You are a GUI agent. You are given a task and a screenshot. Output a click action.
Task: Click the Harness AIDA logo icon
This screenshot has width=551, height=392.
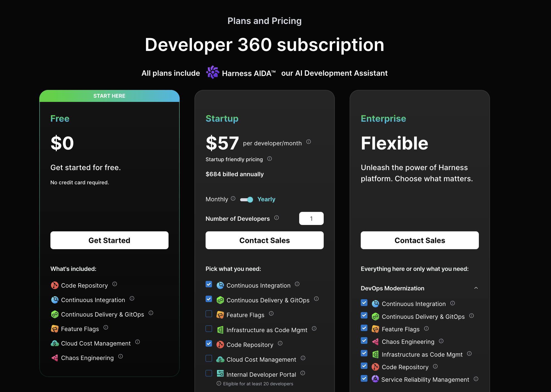pyautogui.click(x=213, y=72)
